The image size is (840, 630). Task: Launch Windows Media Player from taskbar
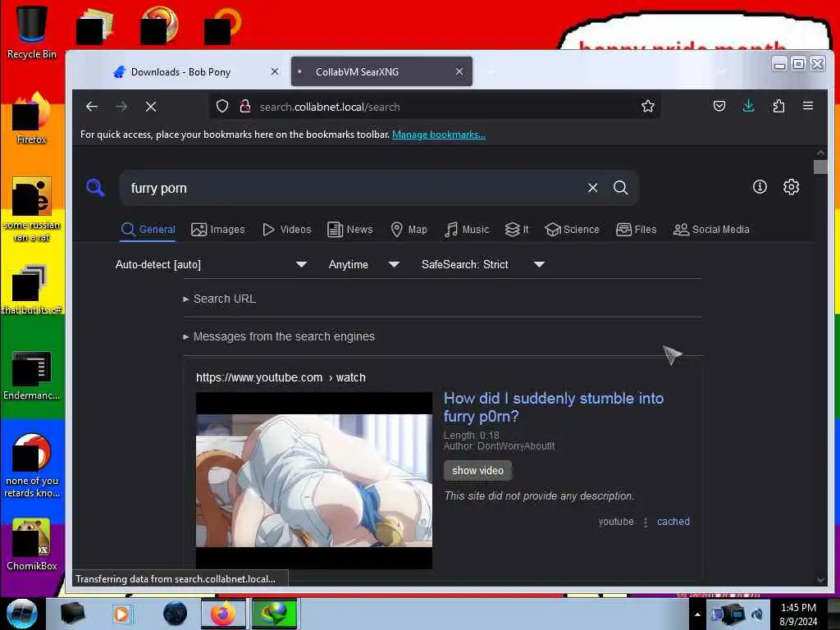point(121,614)
